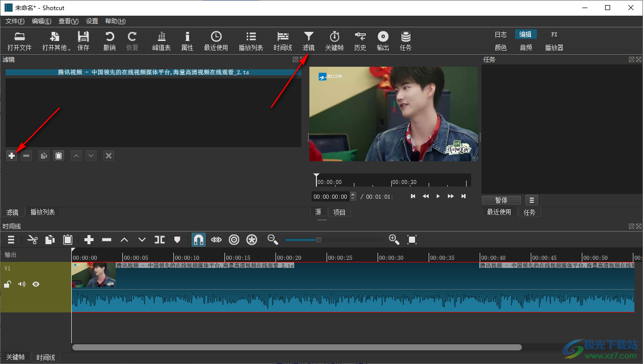Switch to the 项目 (Project) player tab

click(340, 212)
